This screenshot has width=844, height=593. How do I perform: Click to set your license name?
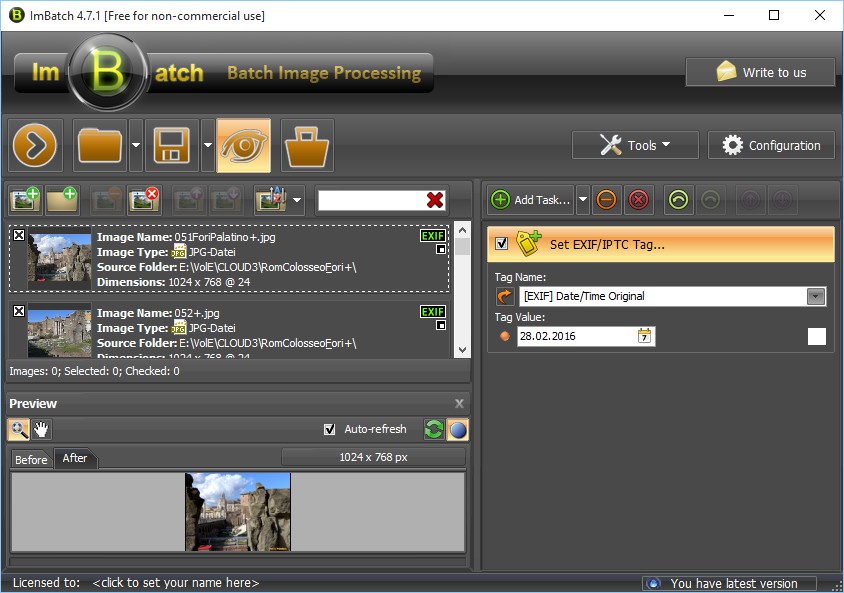tap(175, 583)
